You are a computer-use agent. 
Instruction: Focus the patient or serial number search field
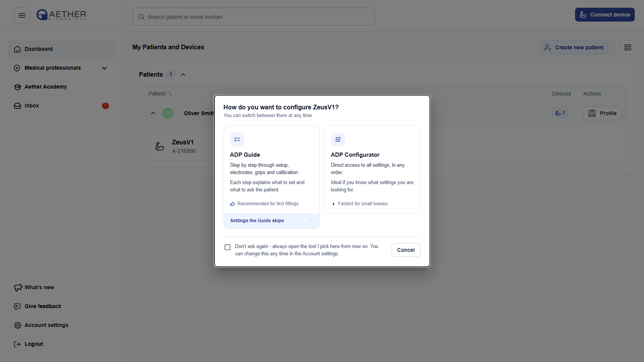click(x=254, y=17)
